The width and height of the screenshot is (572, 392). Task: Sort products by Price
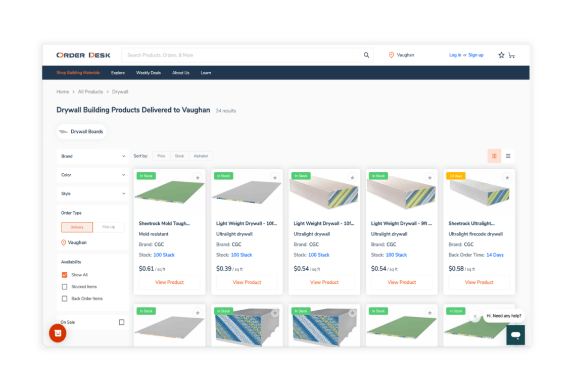161,156
